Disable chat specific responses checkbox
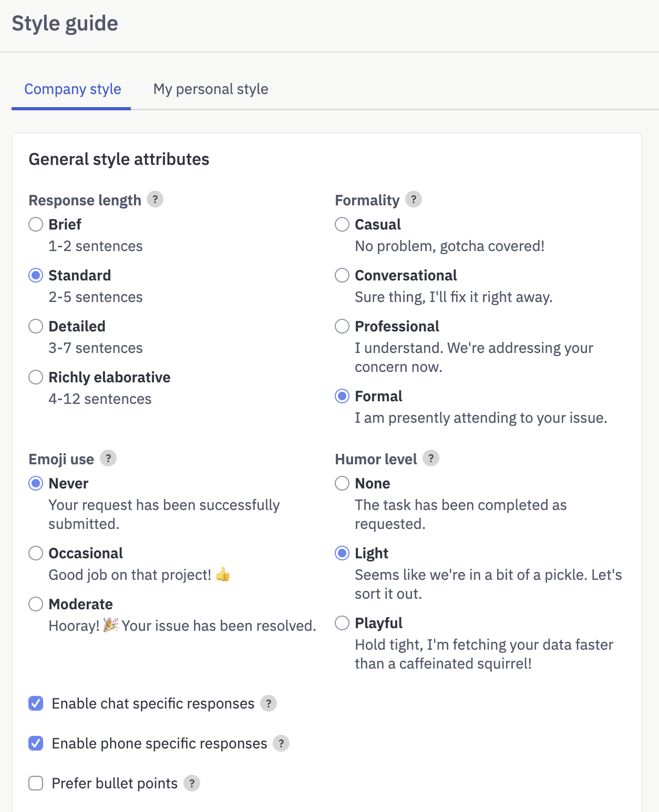 pos(36,703)
